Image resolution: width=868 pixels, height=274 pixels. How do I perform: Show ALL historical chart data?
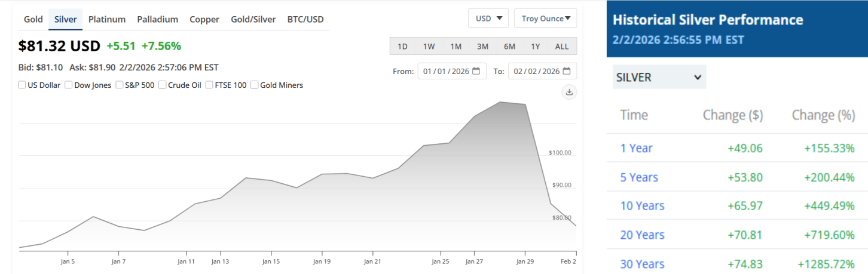pos(562,46)
